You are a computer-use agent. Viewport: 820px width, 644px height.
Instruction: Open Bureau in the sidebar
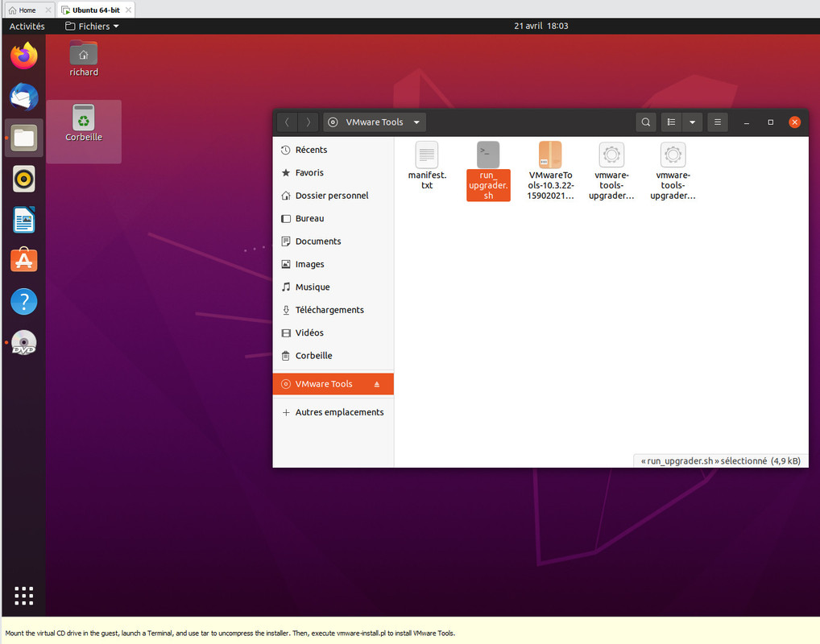[x=333, y=218]
